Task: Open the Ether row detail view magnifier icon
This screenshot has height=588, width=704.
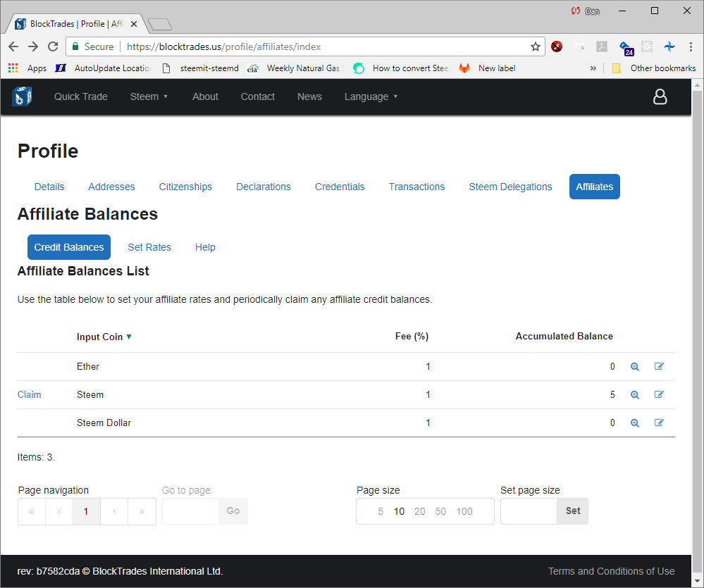Action: pos(635,366)
